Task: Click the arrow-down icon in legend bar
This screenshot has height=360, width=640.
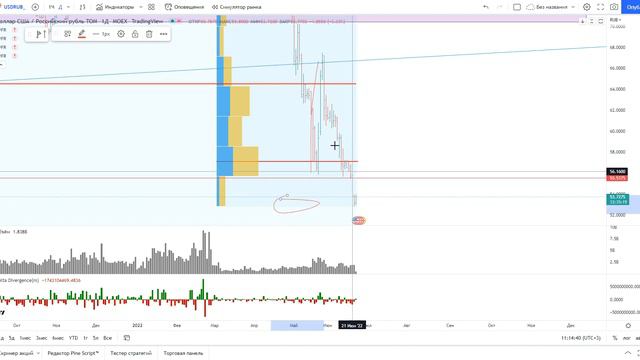Action: (582, 21)
